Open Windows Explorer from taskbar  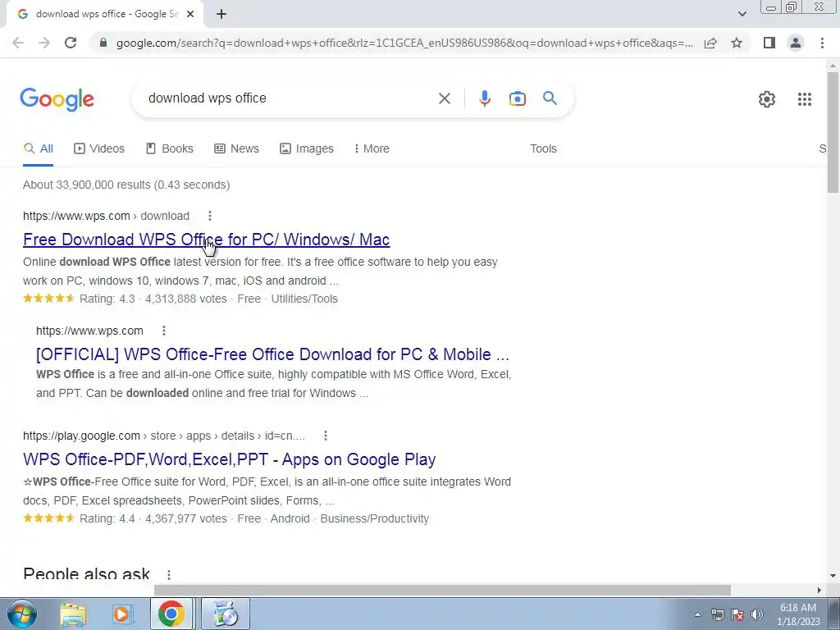tap(73, 614)
